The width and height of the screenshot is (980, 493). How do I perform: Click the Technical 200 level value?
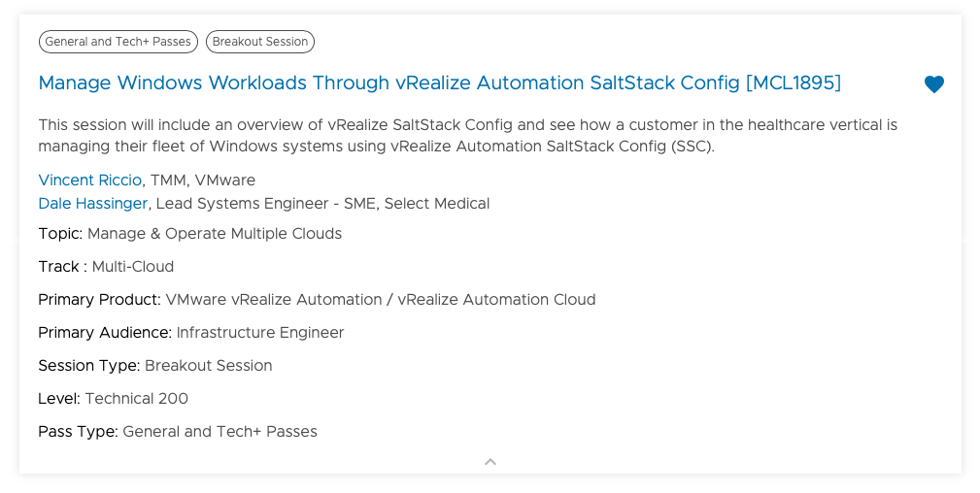tap(137, 399)
